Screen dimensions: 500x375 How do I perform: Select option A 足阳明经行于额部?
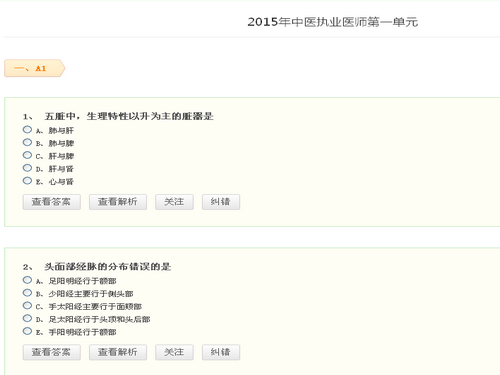[x=27, y=280]
